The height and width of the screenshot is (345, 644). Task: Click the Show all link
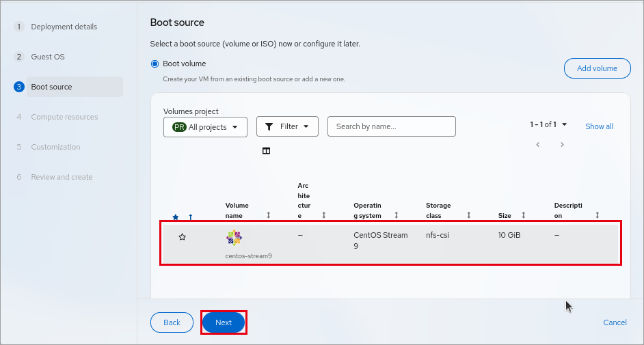click(600, 126)
